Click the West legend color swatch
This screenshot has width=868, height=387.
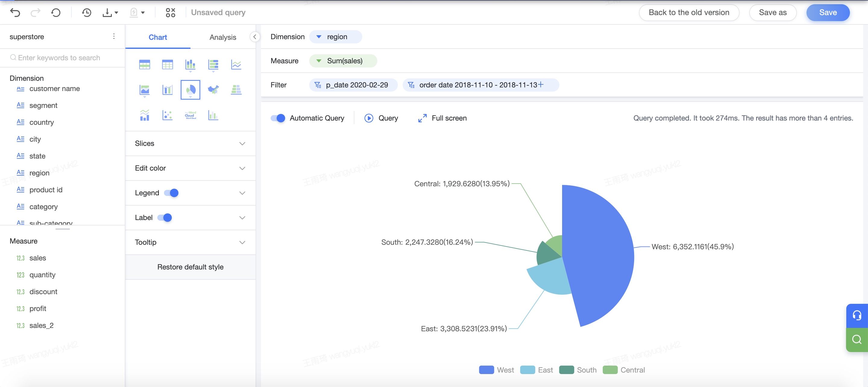click(486, 370)
